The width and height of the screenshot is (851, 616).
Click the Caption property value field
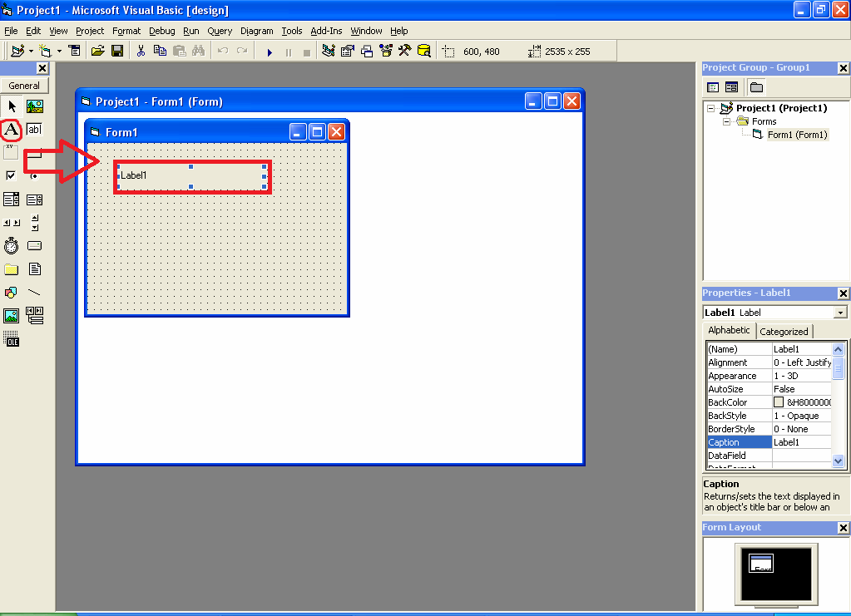[802, 442]
